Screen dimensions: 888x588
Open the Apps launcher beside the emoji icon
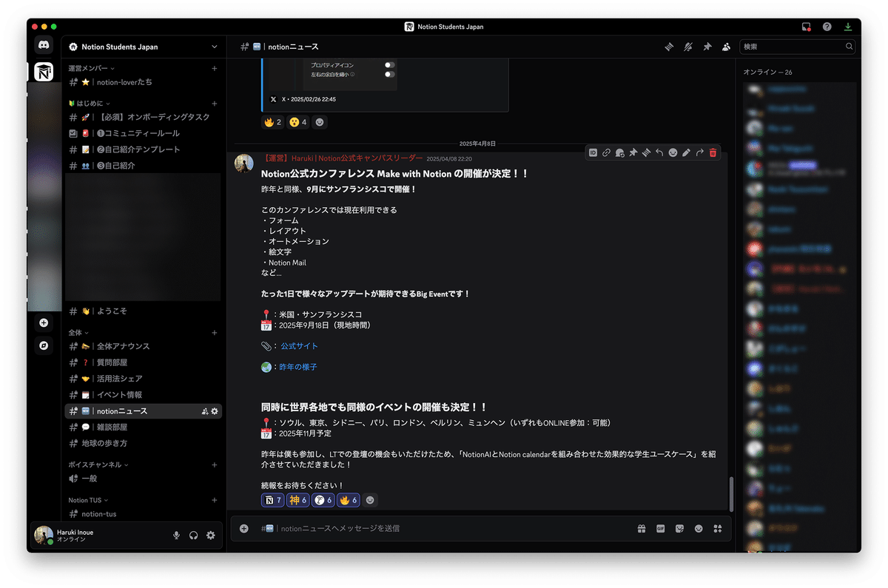point(717,528)
